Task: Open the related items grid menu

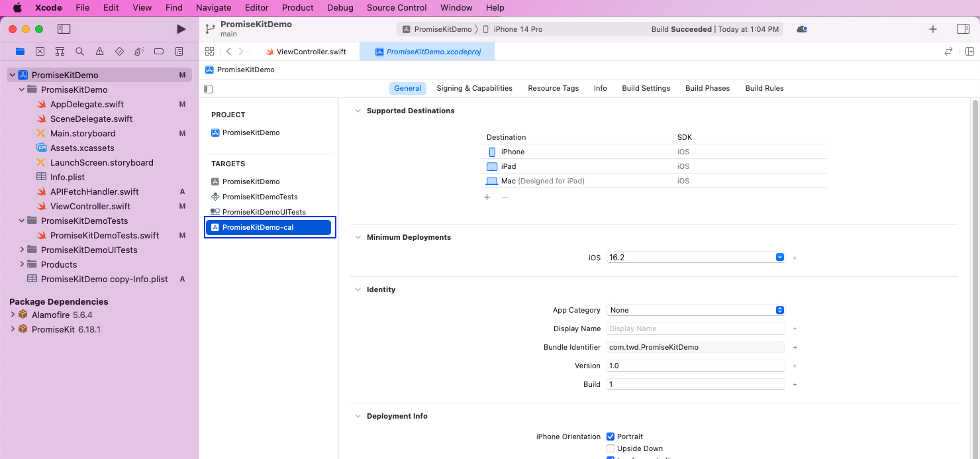Action: [x=209, y=52]
